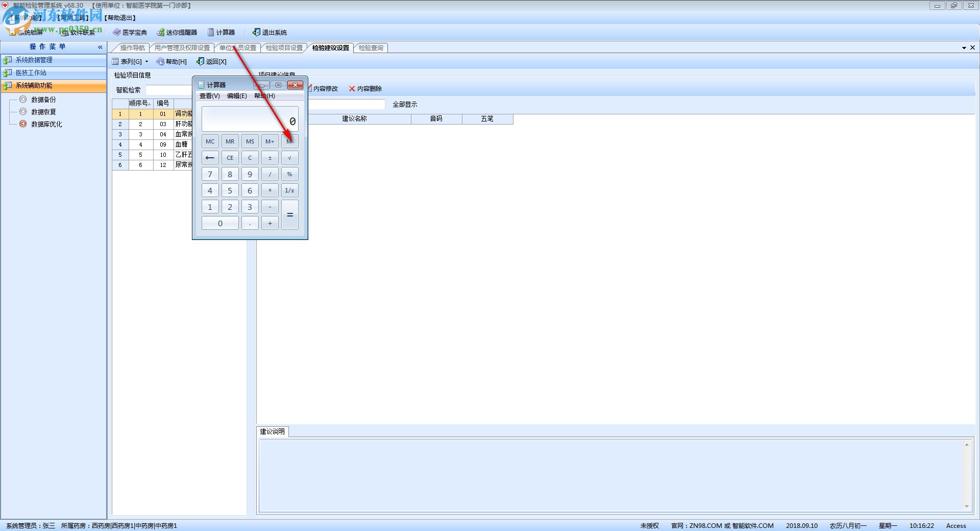The height and width of the screenshot is (531, 980).
Task: Click calculator's M+ key
Action: coord(269,141)
